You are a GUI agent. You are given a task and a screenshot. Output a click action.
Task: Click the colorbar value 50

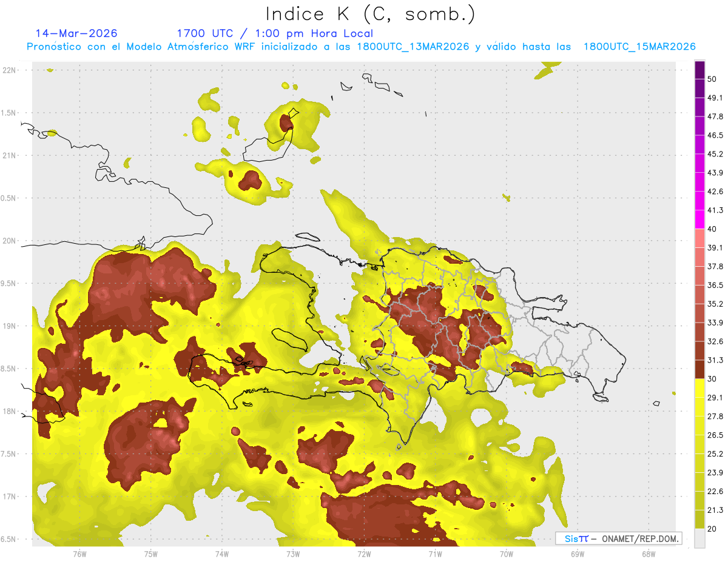(x=712, y=79)
